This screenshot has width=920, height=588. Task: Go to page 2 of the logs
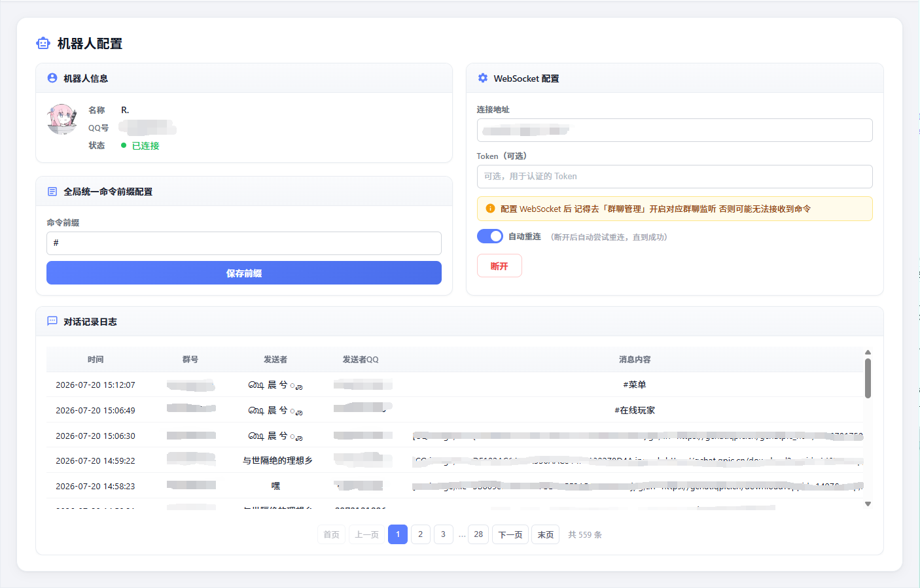(421, 534)
